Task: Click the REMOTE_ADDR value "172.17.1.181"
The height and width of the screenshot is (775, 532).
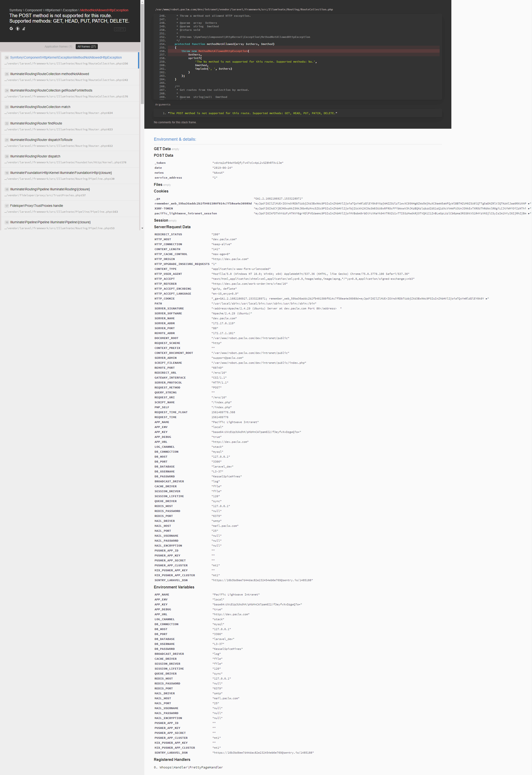Action: (x=223, y=333)
